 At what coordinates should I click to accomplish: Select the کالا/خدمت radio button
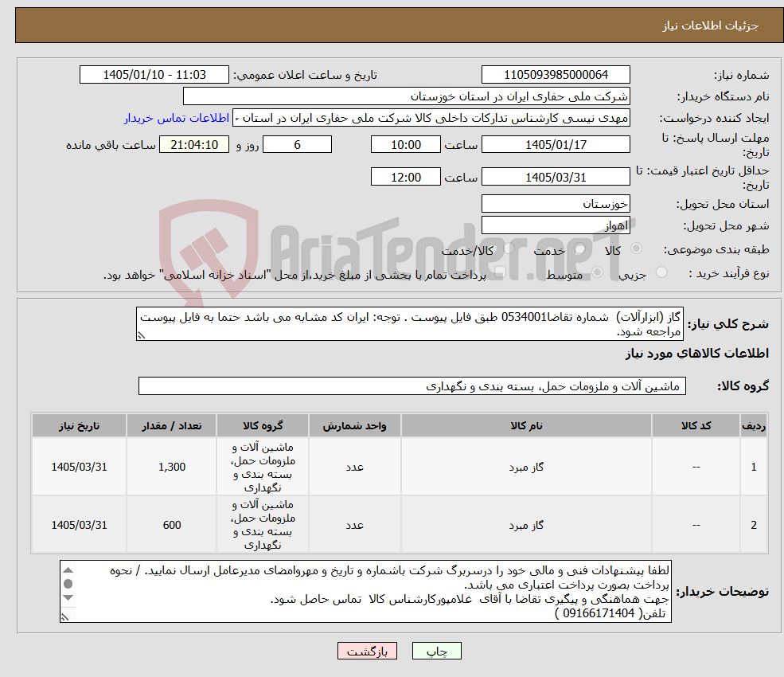tap(509, 248)
